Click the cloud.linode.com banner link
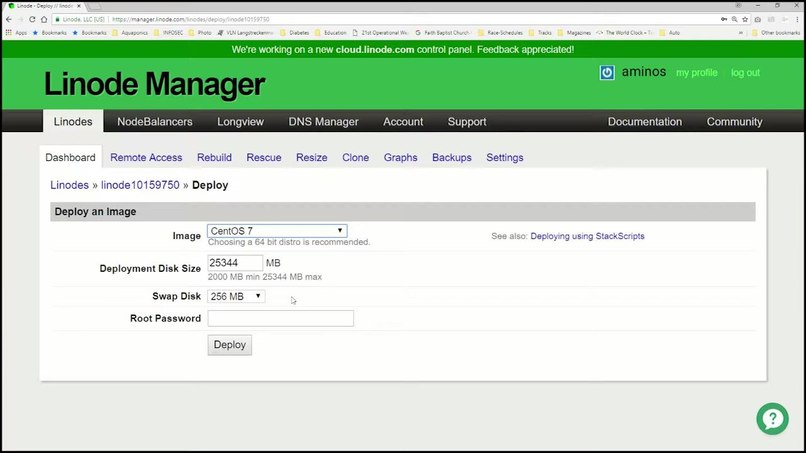This screenshot has height=453, width=806. (375, 49)
